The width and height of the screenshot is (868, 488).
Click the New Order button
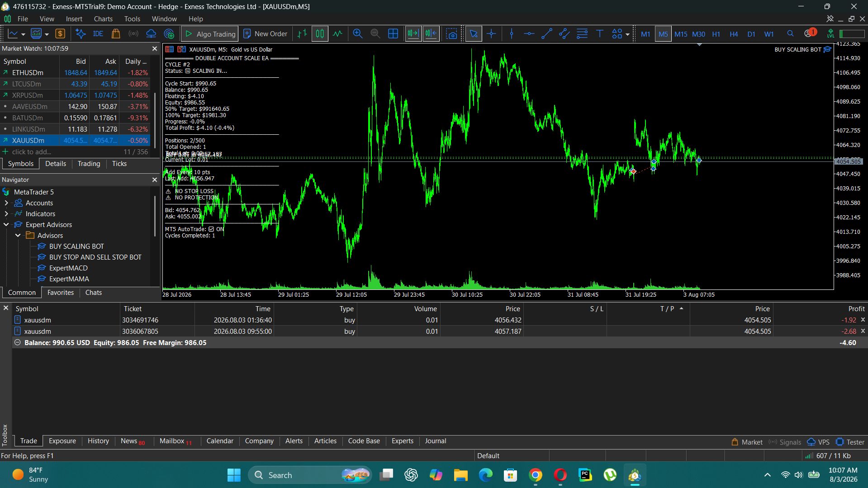(x=266, y=34)
